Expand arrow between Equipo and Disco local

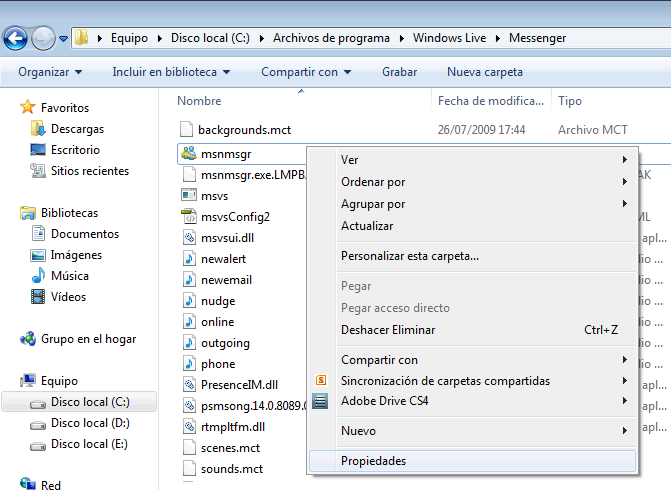click(160, 39)
